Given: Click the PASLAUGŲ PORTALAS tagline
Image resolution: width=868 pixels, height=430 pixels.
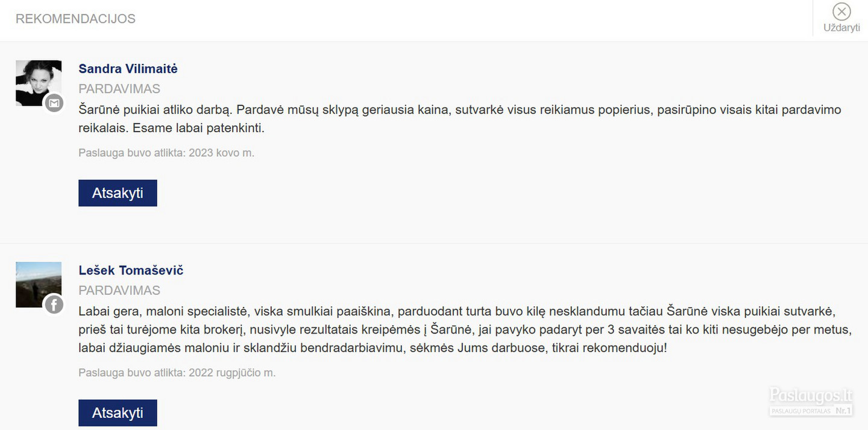Looking at the screenshot, I should point(801,411).
